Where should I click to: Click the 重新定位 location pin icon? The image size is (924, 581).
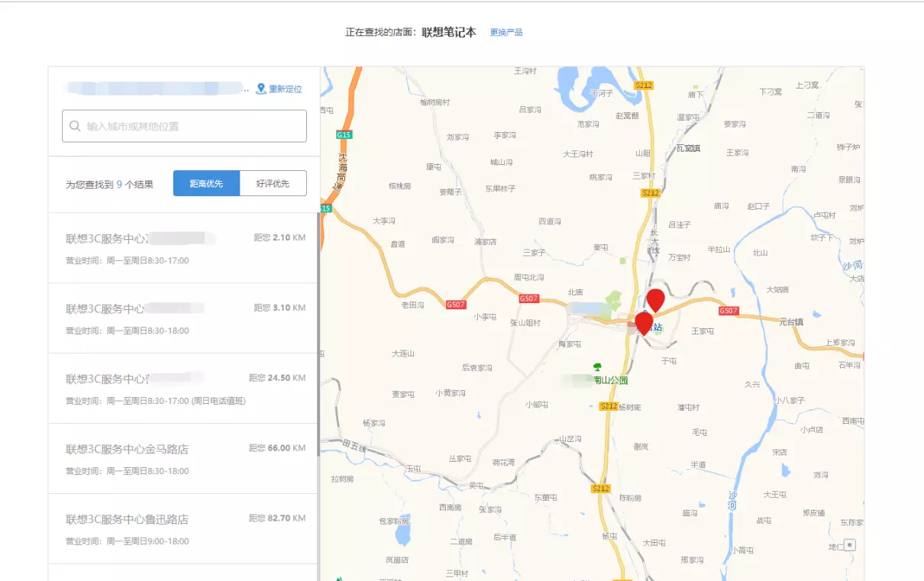pos(260,89)
